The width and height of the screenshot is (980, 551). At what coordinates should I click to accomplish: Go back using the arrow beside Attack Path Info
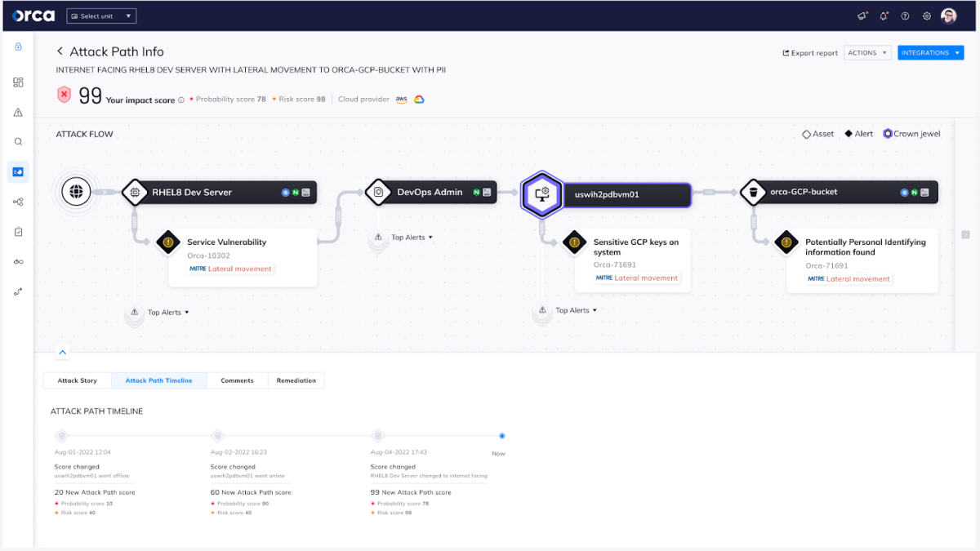tap(60, 51)
